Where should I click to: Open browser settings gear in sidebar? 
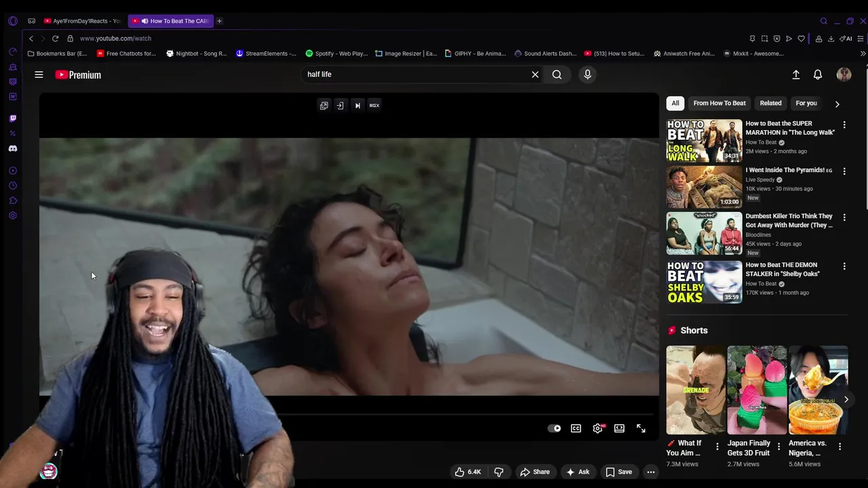click(x=13, y=216)
